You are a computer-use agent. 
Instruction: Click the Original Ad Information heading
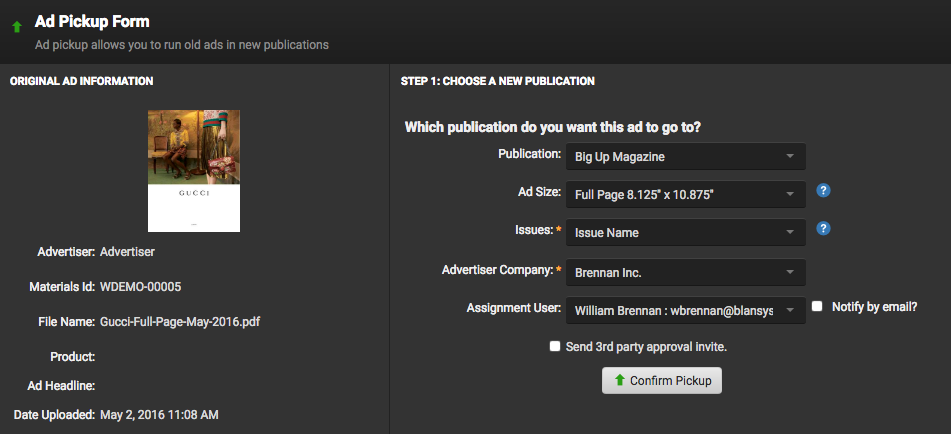[82, 81]
